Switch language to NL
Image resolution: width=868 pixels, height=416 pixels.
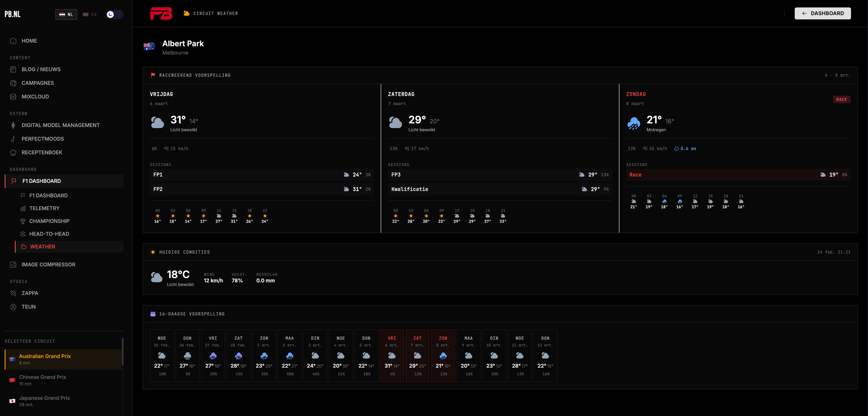[66, 15]
